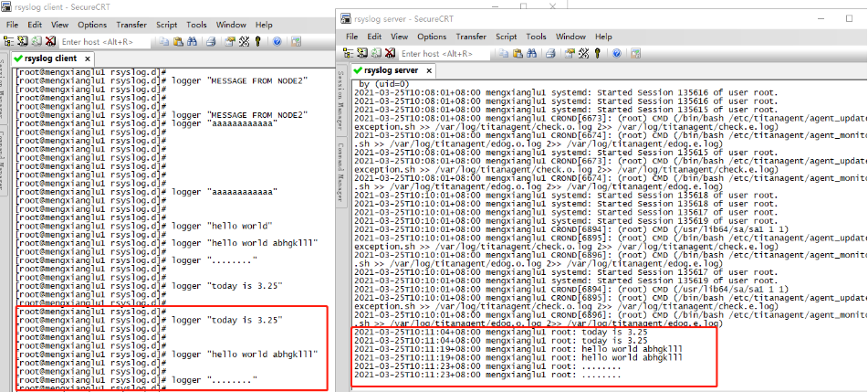Image resolution: width=868 pixels, height=392 pixels.
Task: Select the rsyslog server session tab
Action: point(392,70)
